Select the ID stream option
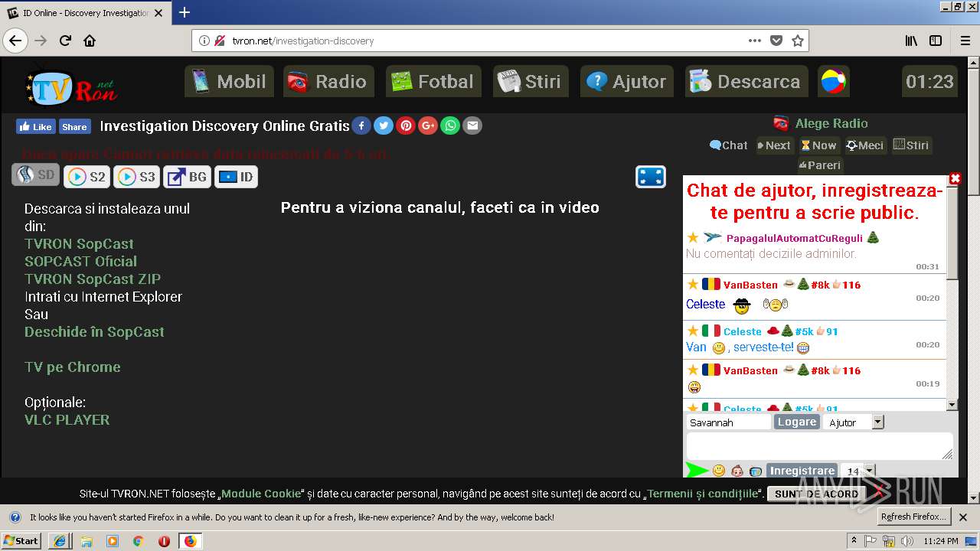This screenshot has height=551, width=980. [x=236, y=177]
